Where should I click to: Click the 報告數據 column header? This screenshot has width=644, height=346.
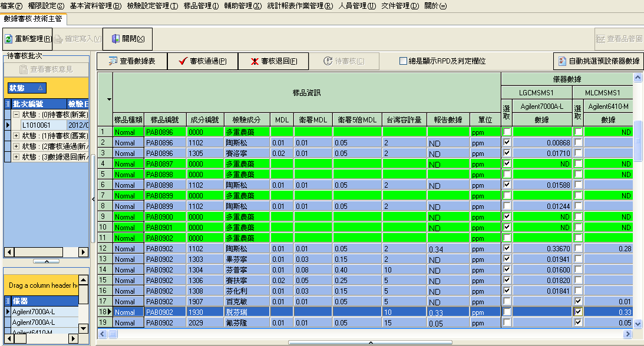(x=448, y=119)
